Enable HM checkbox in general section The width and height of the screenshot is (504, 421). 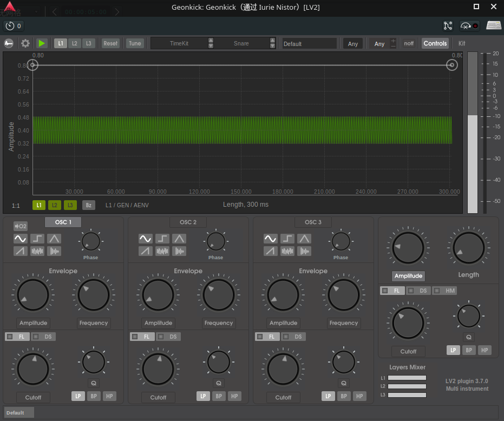pyautogui.click(x=437, y=291)
